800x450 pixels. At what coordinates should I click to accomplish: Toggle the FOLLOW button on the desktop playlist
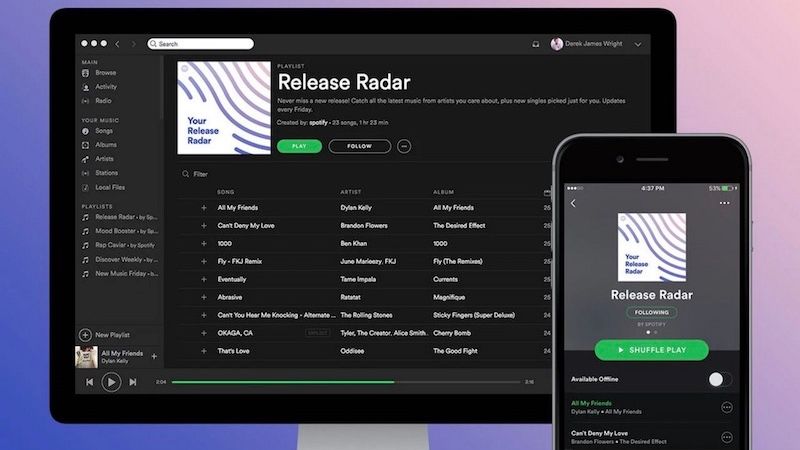click(x=358, y=146)
